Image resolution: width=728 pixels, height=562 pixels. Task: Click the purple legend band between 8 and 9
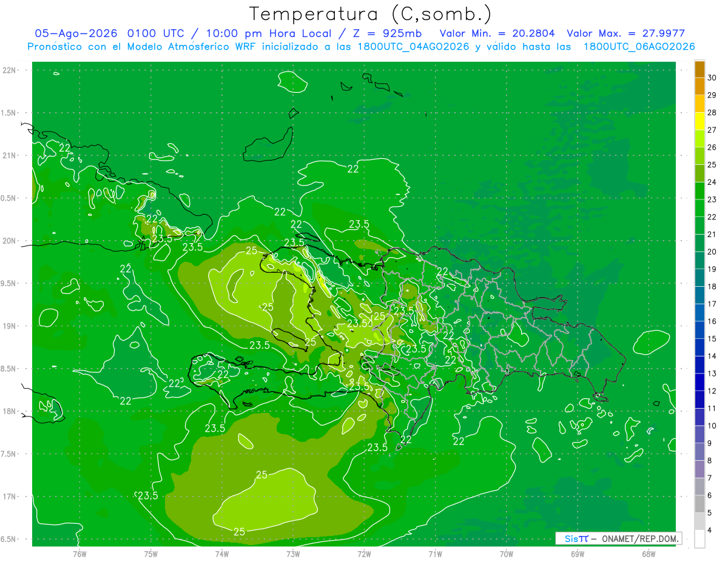pos(699,452)
